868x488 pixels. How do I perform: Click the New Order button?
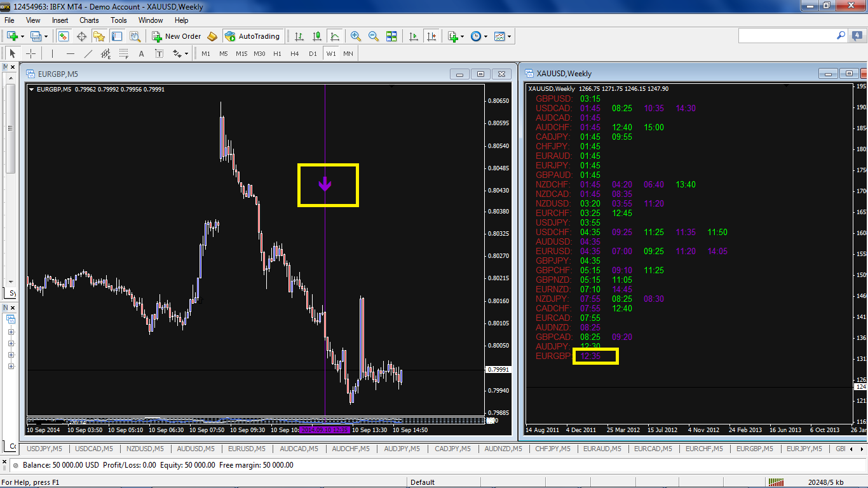[x=177, y=37]
